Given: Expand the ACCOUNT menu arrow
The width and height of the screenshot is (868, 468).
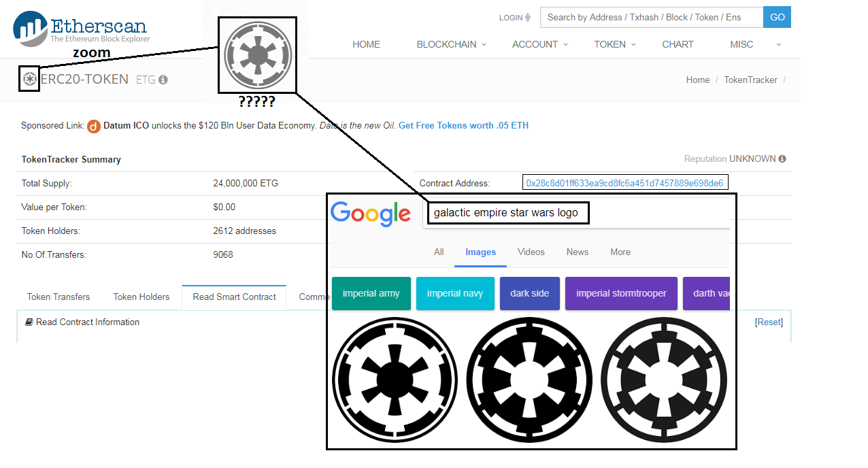Looking at the screenshot, I should [565, 44].
